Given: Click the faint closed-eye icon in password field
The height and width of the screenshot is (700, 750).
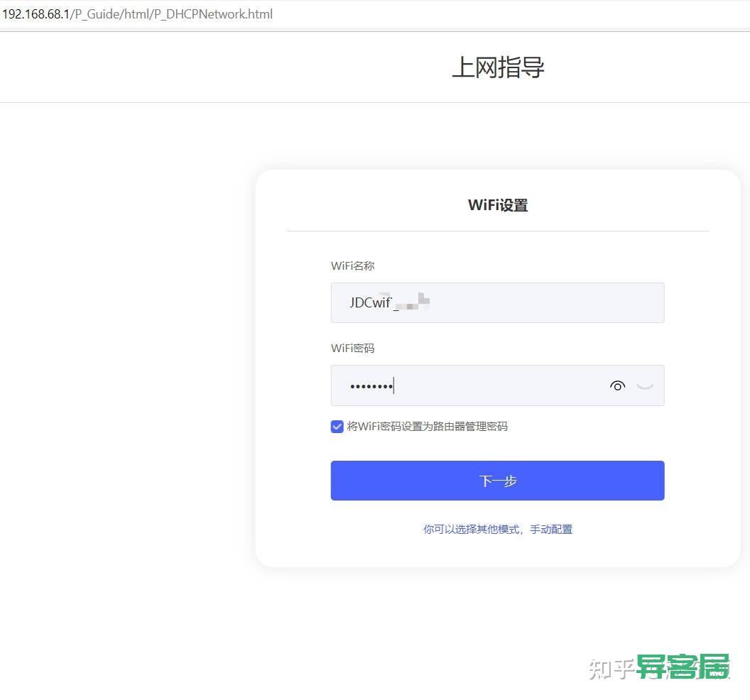Looking at the screenshot, I should [645, 386].
